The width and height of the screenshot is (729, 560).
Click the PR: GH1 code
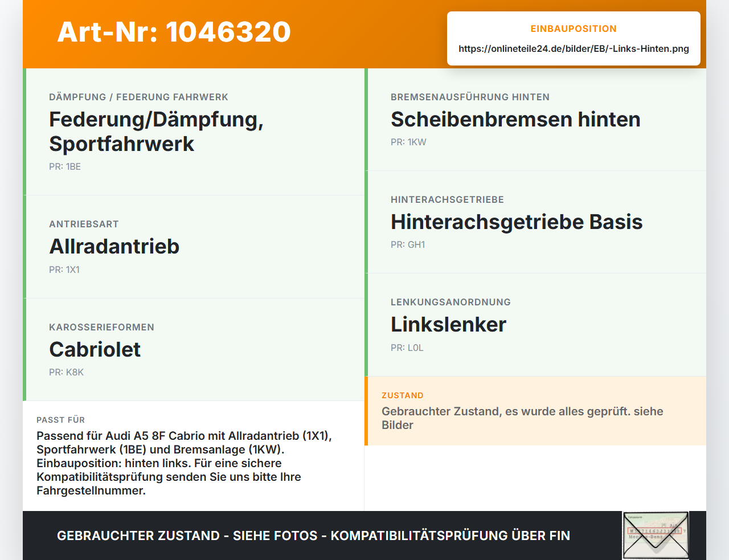click(408, 244)
